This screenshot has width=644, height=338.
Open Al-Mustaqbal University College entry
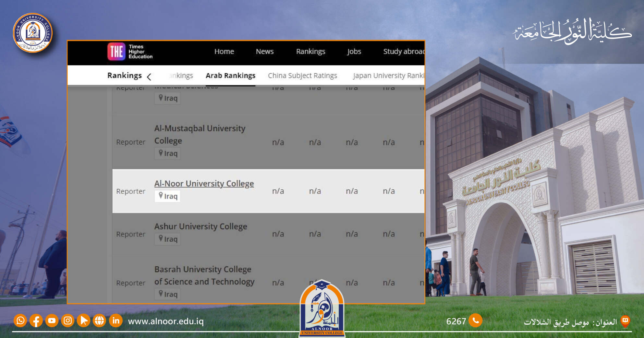(200, 135)
